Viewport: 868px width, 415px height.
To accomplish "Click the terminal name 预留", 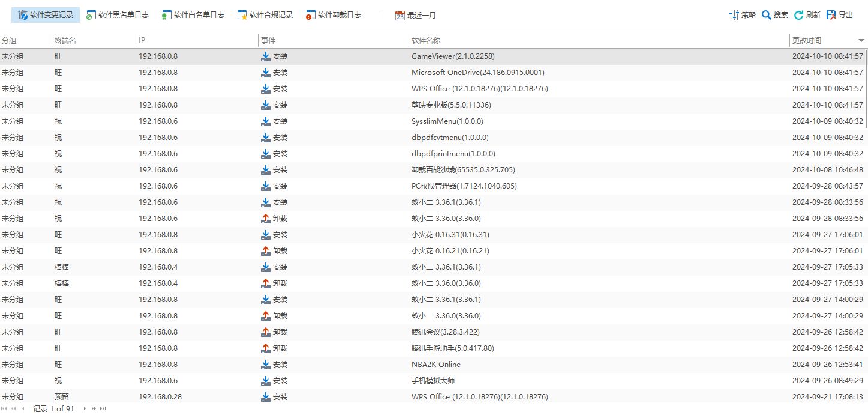I will (62, 397).
